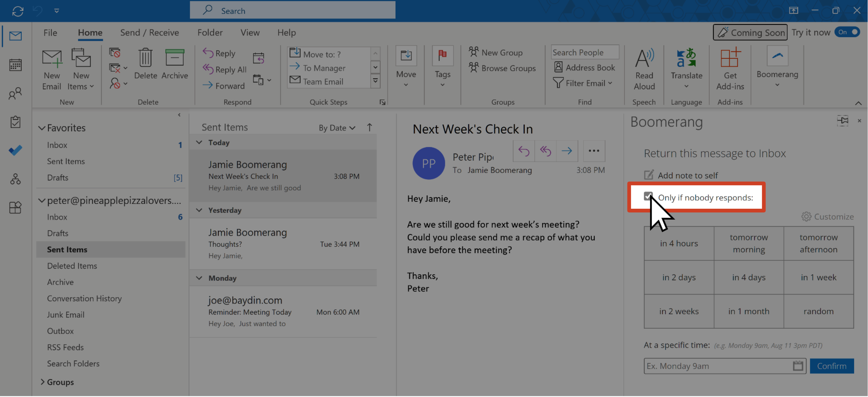The width and height of the screenshot is (868, 397).
Task: Open the Address Book
Action: (584, 67)
